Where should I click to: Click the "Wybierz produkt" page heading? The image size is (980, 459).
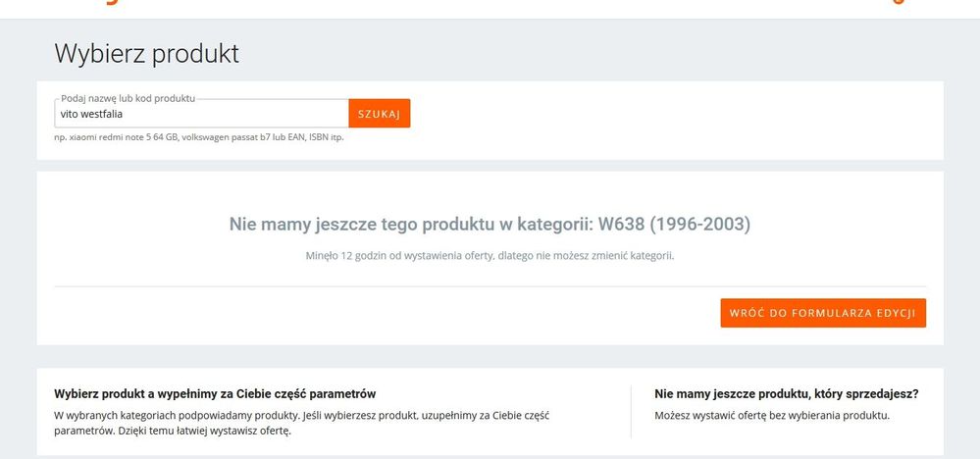tap(146, 53)
